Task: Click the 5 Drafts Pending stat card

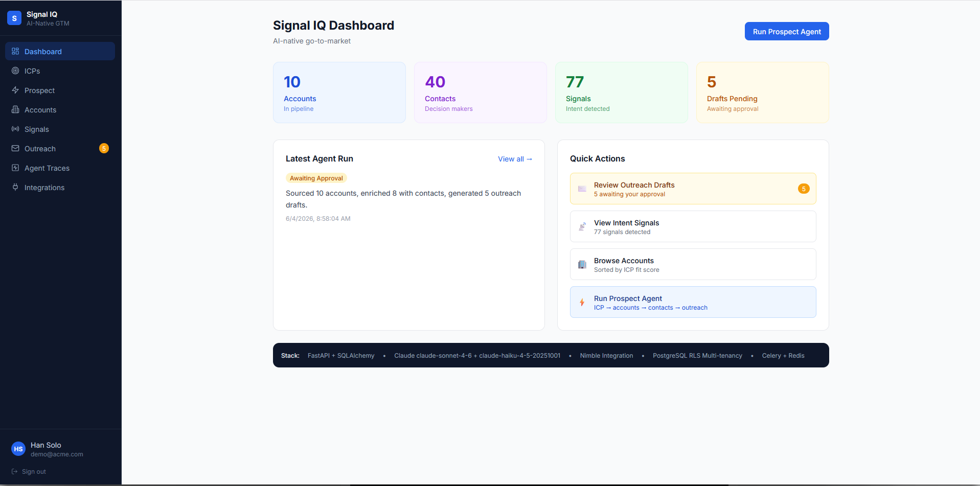Action: point(763,92)
